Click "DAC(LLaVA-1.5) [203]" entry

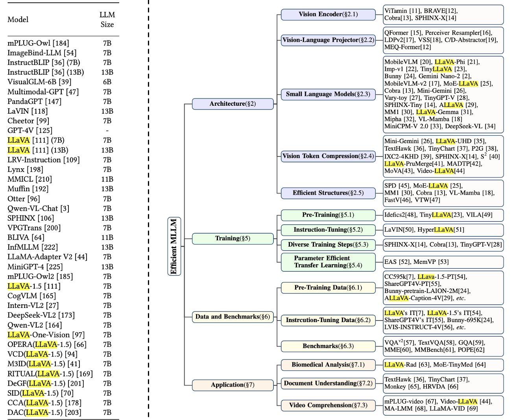pyautogui.click(x=44, y=413)
